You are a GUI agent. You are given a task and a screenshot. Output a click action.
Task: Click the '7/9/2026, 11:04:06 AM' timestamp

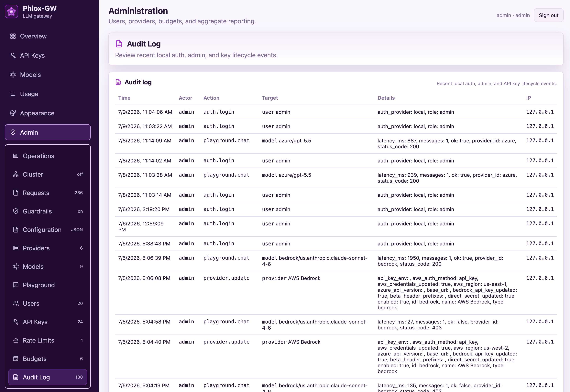click(145, 112)
